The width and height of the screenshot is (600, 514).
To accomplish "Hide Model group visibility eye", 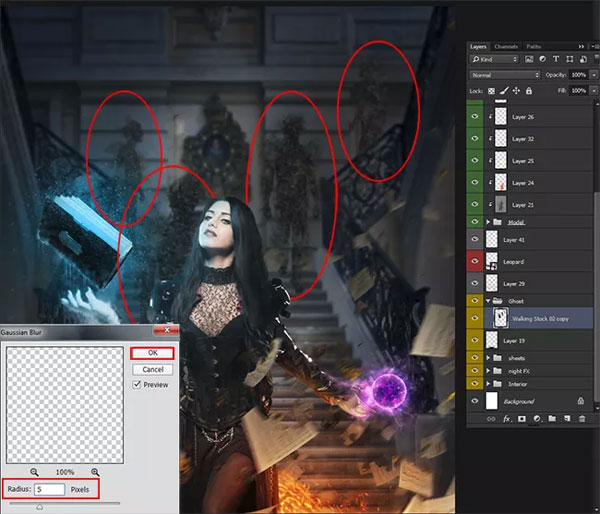I will tap(475, 222).
